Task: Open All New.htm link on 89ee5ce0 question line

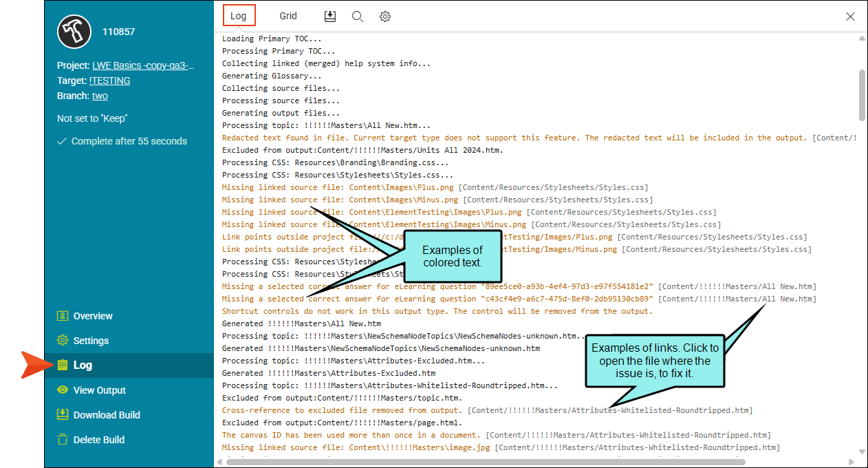Action: point(737,286)
